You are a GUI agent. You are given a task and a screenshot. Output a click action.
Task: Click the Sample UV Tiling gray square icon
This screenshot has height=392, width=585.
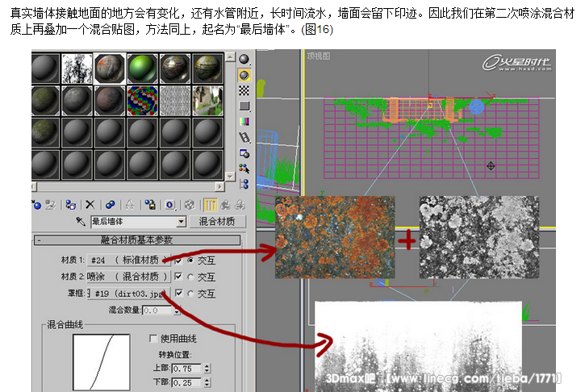pos(244,106)
